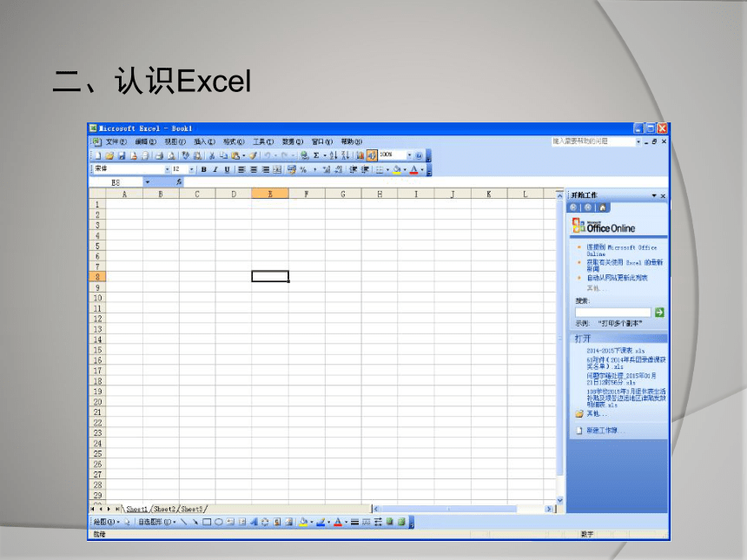Open the 文件 (File) menu
747x560 pixels.
pyautogui.click(x=116, y=142)
